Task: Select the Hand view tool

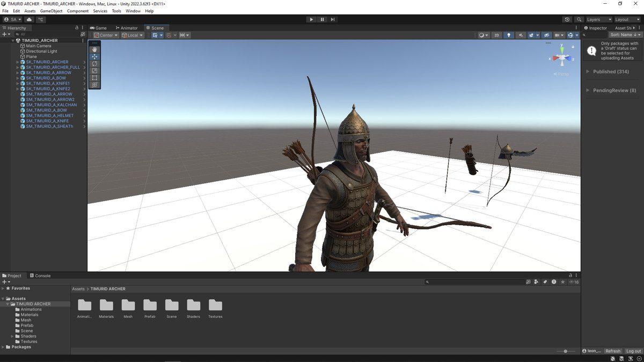Action: 94,49
